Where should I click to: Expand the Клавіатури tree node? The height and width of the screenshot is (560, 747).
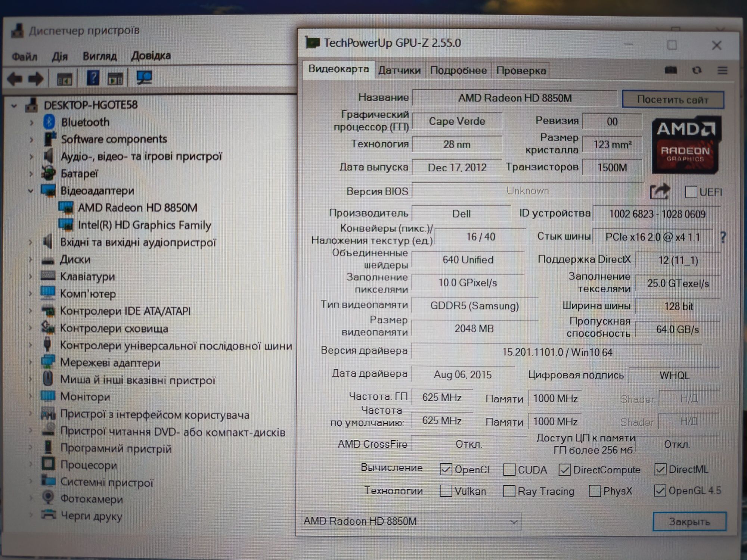click(x=31, y=277)
